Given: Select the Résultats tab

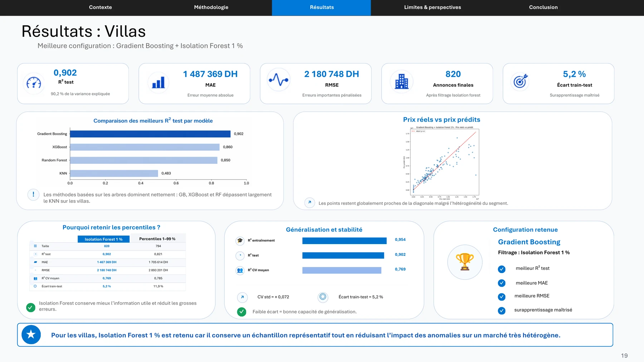Looking at the screenshot, I should (322, 8).
